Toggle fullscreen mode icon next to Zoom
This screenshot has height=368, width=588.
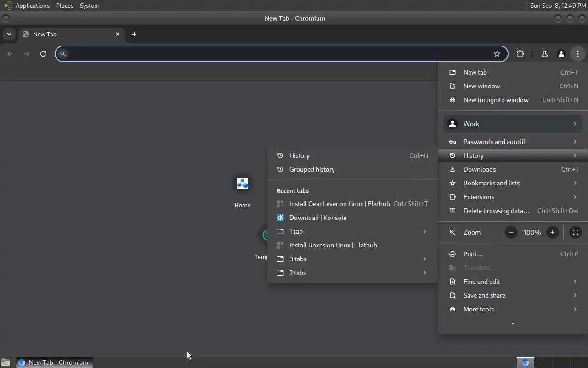click(x=575, y=232)
